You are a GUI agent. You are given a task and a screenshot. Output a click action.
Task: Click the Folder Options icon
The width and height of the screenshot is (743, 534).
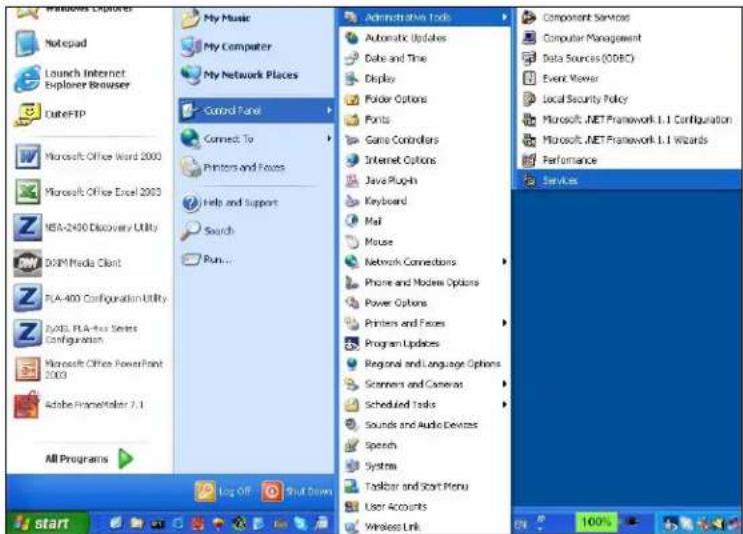pos(352,99)
